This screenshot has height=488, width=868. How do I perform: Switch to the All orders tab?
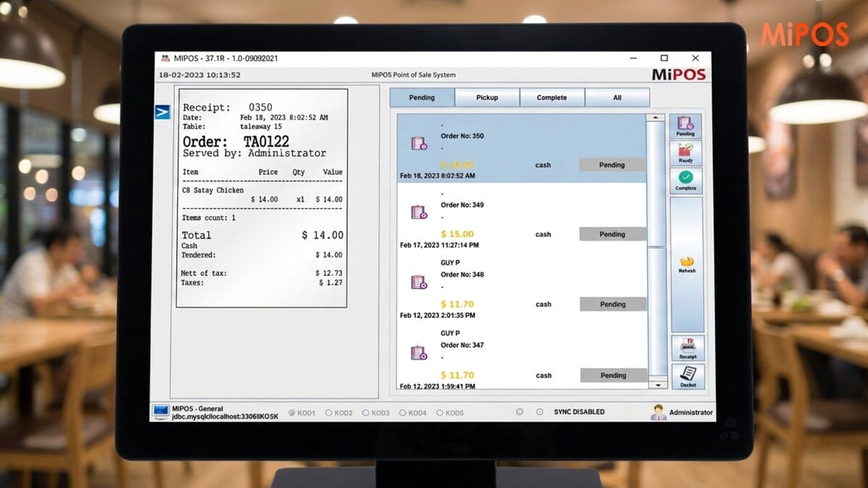coord(617,98)
